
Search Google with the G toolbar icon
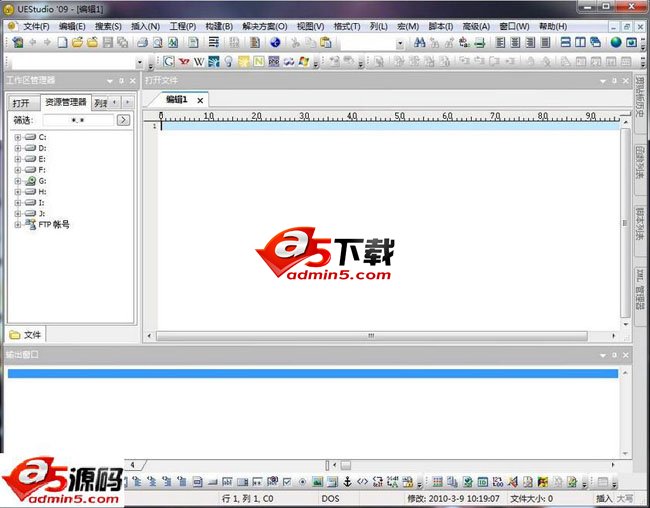point(168,62)
